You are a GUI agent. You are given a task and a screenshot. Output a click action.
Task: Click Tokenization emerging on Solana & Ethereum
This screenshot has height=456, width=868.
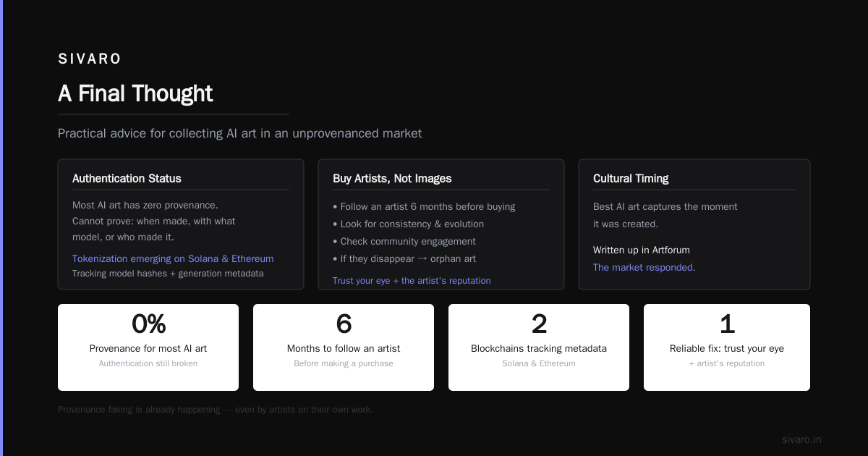[173, 258]
